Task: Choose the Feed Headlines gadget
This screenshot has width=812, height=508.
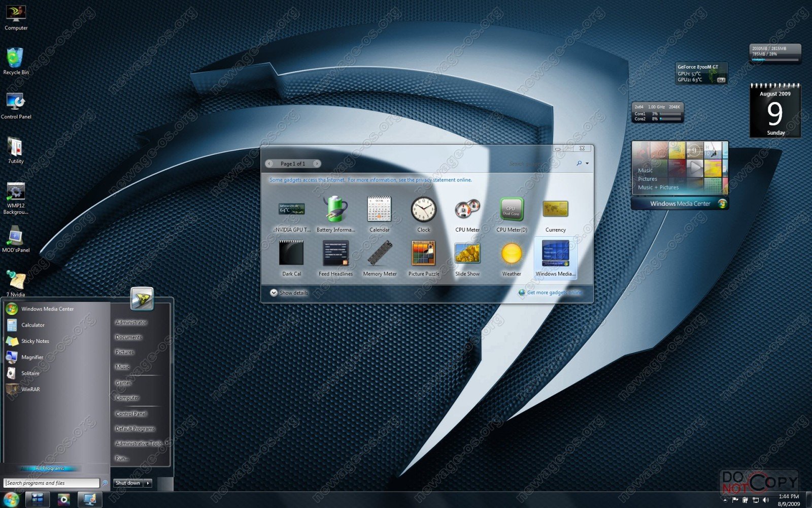Action: [335, 258]
